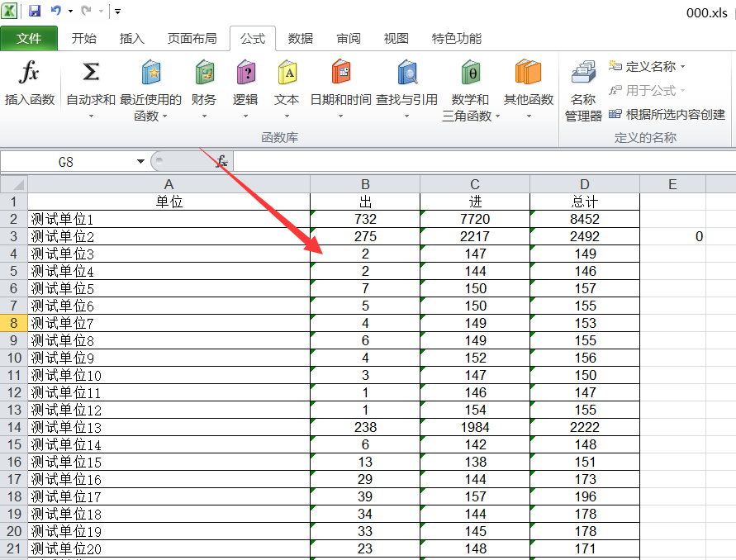Select cell containing 测试单位1
This screenshot has width=736, height=560.
pos(169,219)
